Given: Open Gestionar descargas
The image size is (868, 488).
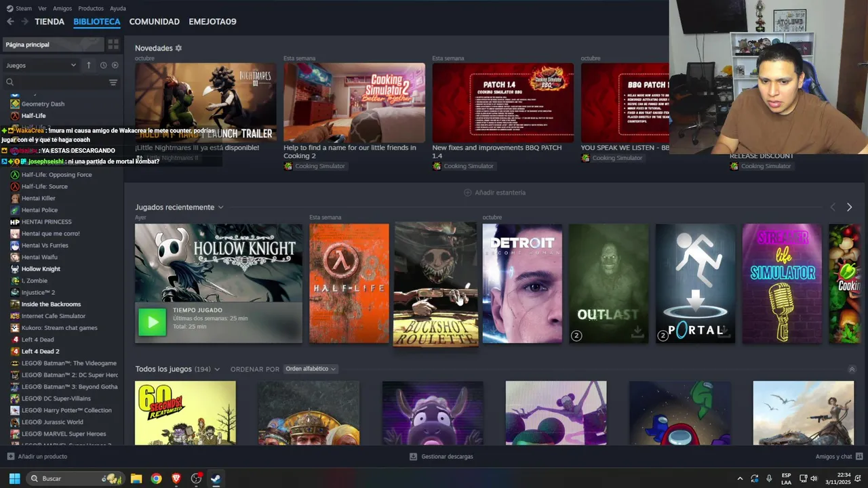Looking at the screenshot, I should point(441,457).
